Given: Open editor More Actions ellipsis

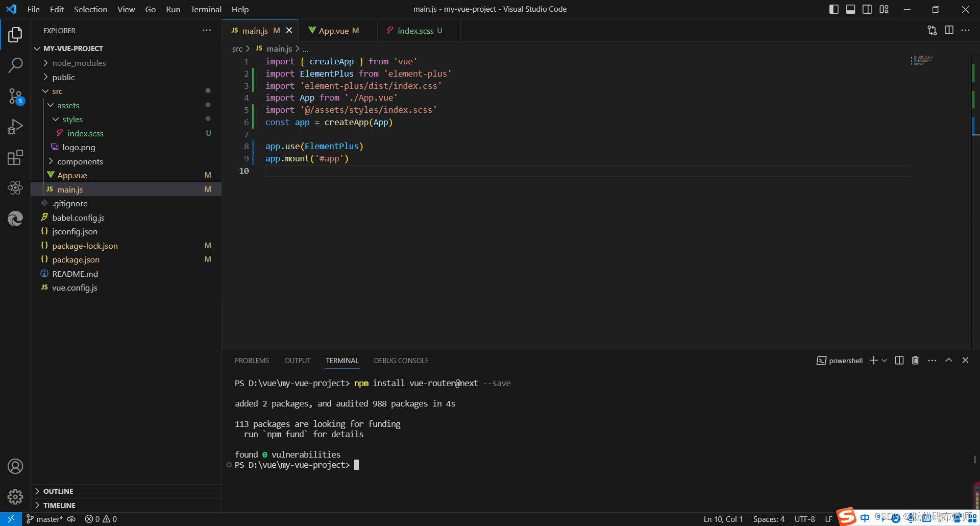Looking at the screenshot, I should [965, 31].
